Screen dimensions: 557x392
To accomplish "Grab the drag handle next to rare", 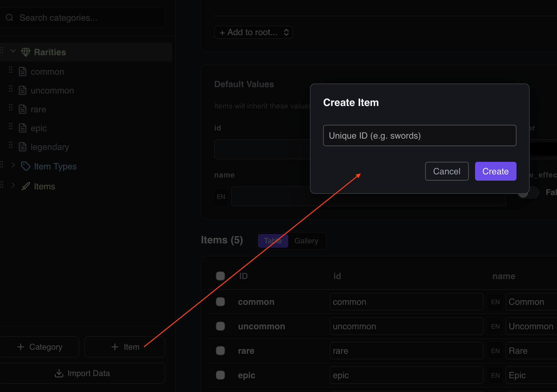I will pyautogui.click(x=11, y=107).
